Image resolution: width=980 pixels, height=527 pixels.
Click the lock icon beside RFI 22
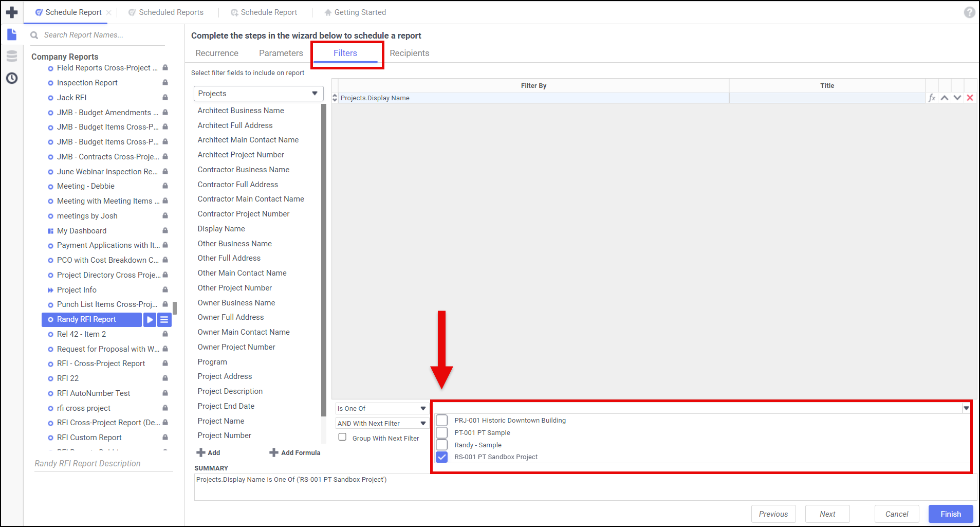coord(165,378)
